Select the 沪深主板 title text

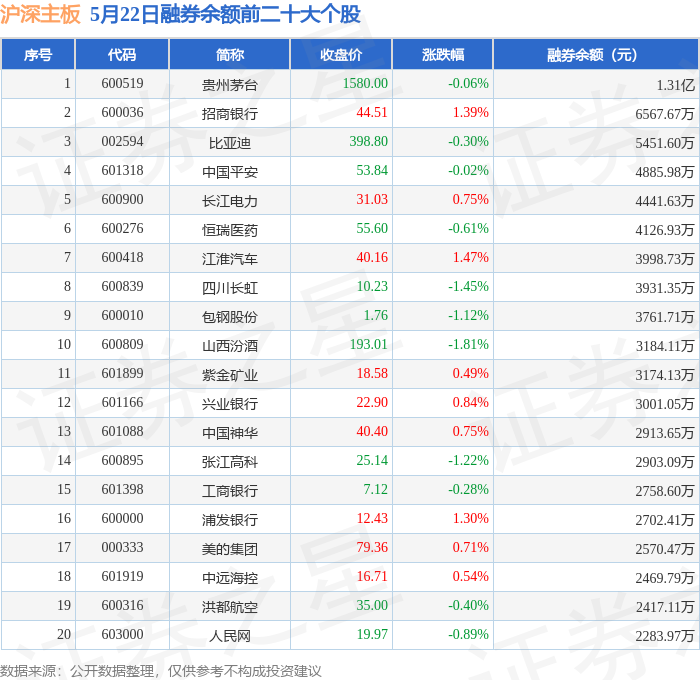[40, 14]
